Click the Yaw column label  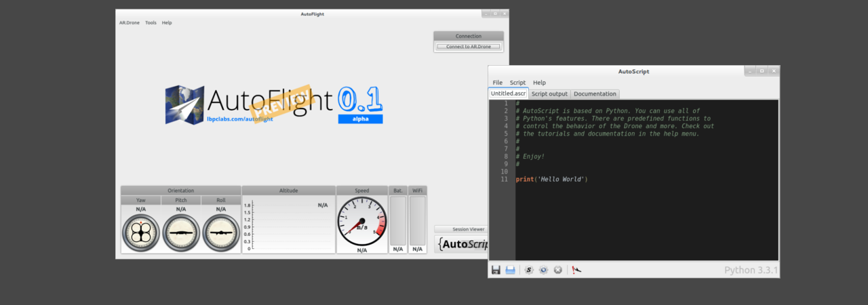(x=140, y=201)
